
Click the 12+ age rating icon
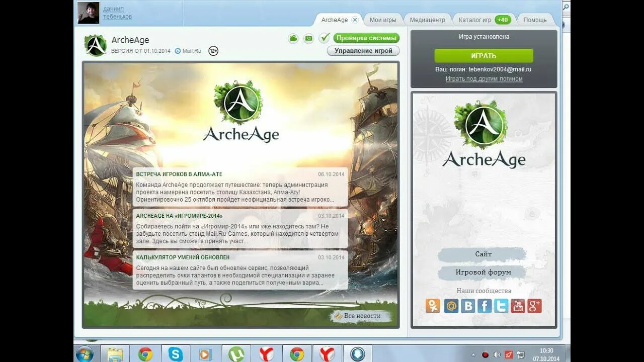coord(213,51)
